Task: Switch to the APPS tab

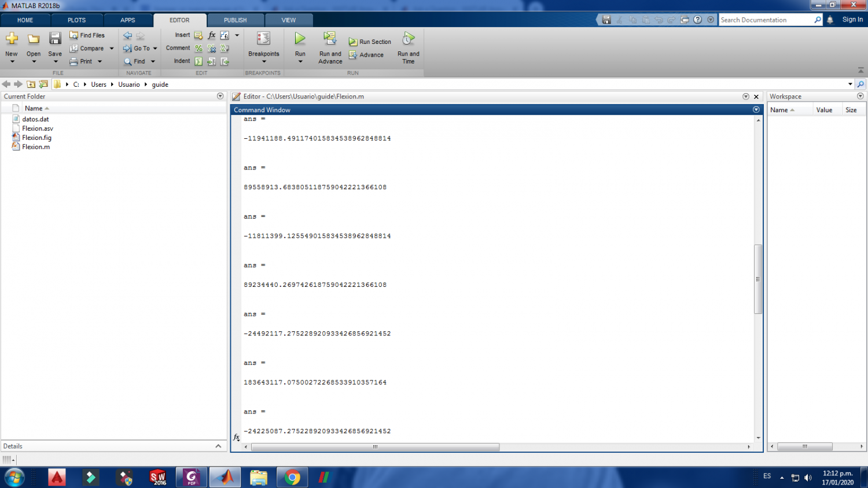Action: click(128, 20)
